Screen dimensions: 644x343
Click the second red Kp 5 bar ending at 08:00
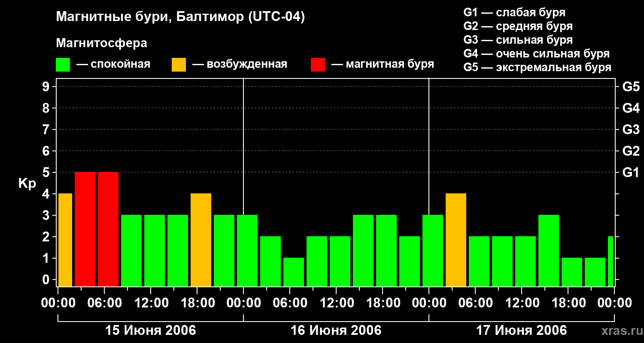click(x=108, y=229)
